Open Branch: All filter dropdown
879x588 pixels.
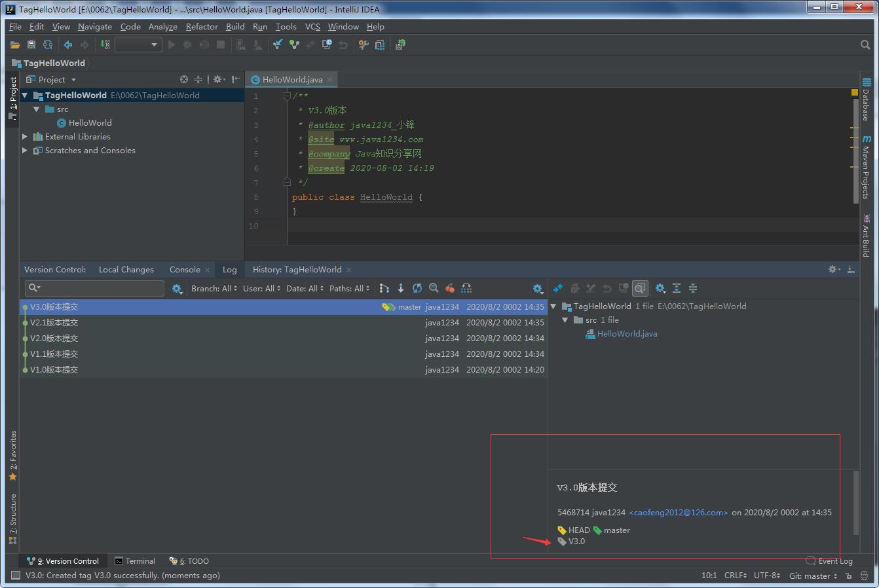pyautogui.click(x=214, y=288)
